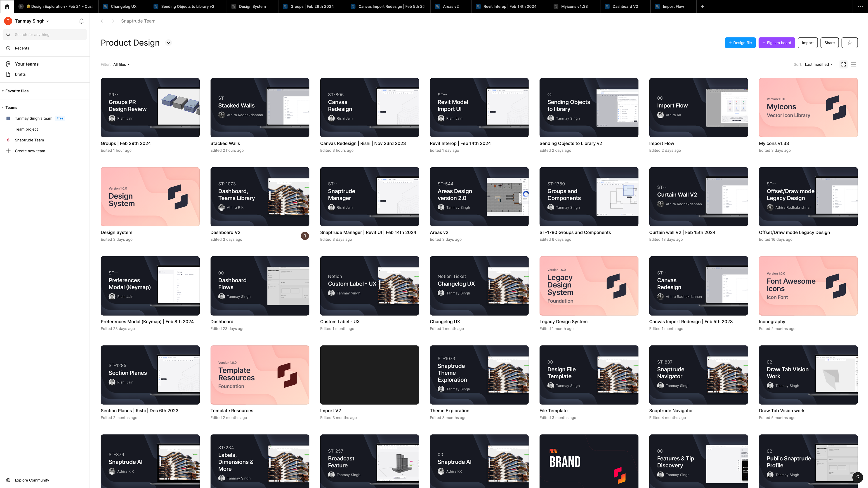Select 'Snaptrude Navigator' file title
The height and width of the screenshot is (488, 868).
671,411
